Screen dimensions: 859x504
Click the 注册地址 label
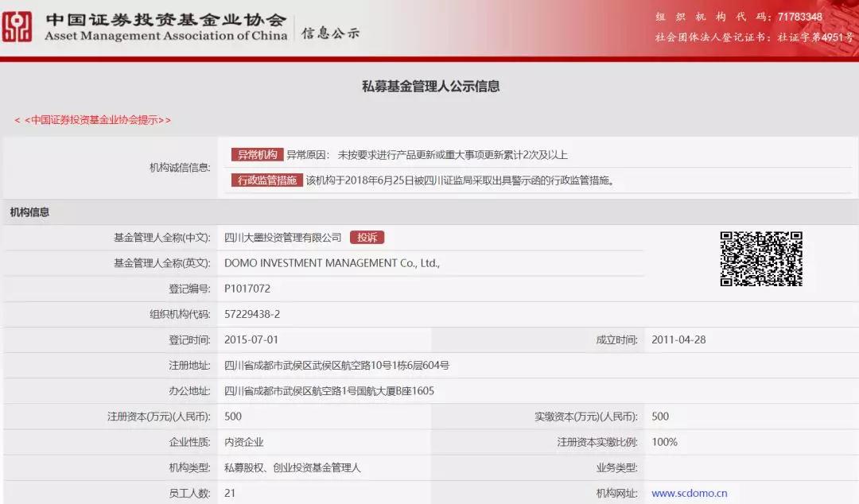coord(189,366)
